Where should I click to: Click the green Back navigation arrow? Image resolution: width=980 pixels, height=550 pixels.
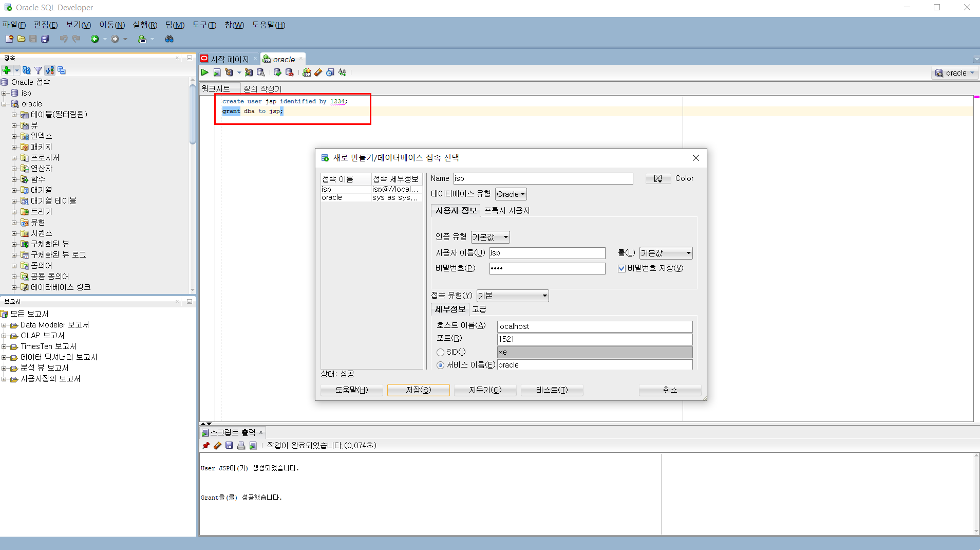tap(95, 39)
